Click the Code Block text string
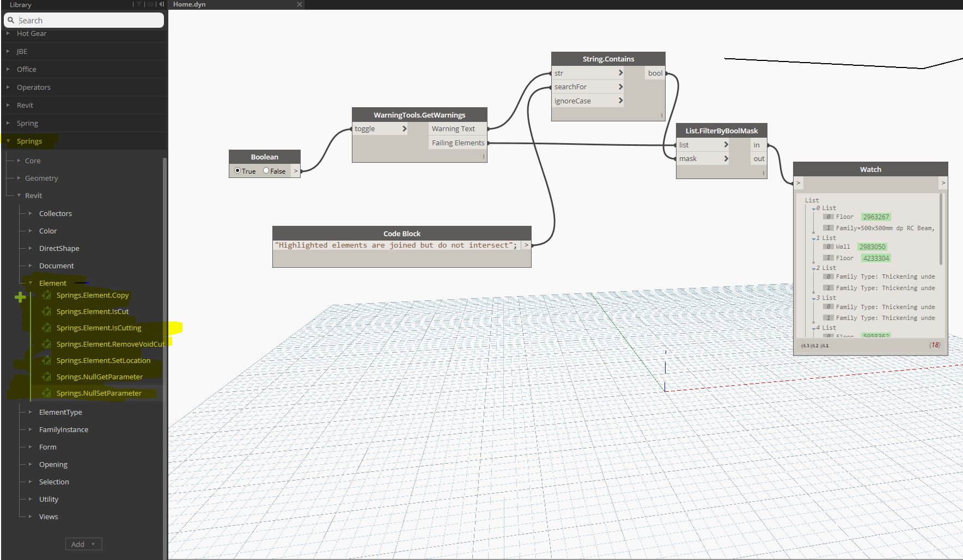 (x=396, y=245)
